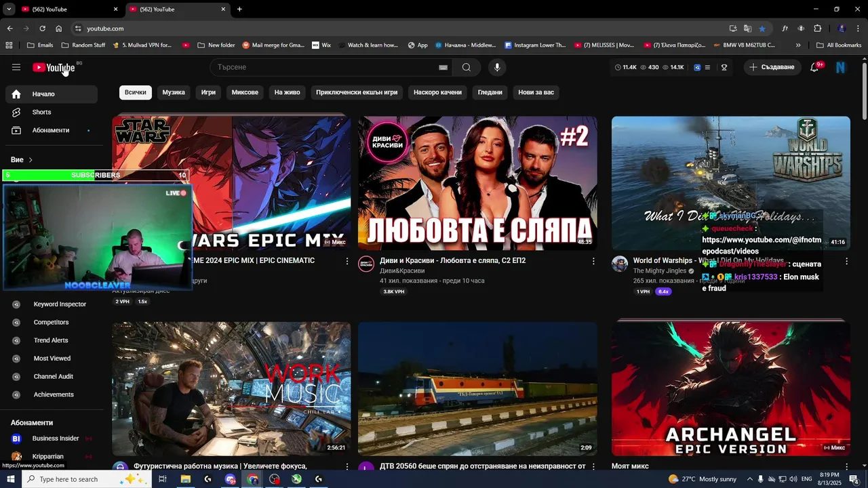The width and height of the screenshot is (868, 488).
Task: Click the search magnifier button
Action: click(467, 67)
